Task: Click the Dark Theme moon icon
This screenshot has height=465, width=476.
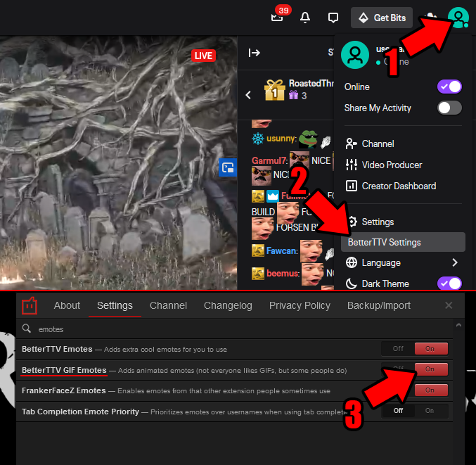Action: (352, 284)
